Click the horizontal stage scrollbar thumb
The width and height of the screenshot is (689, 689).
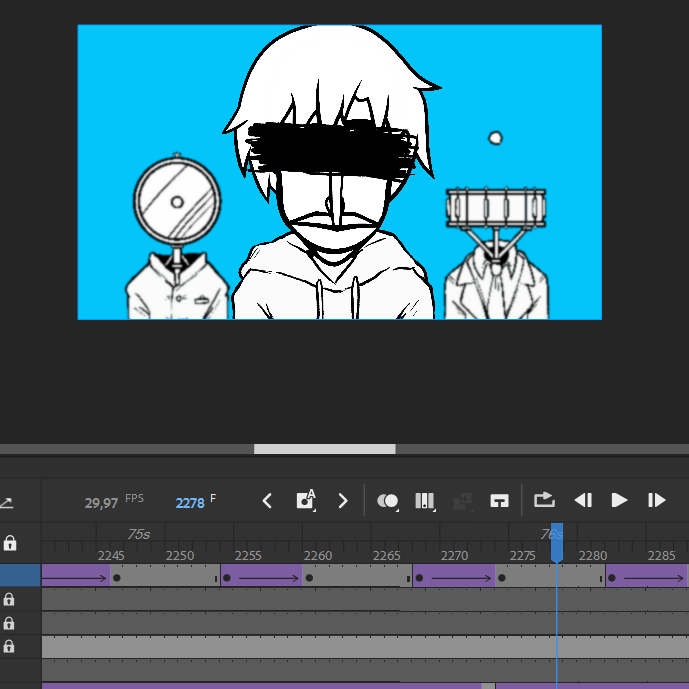coord(324,449)
